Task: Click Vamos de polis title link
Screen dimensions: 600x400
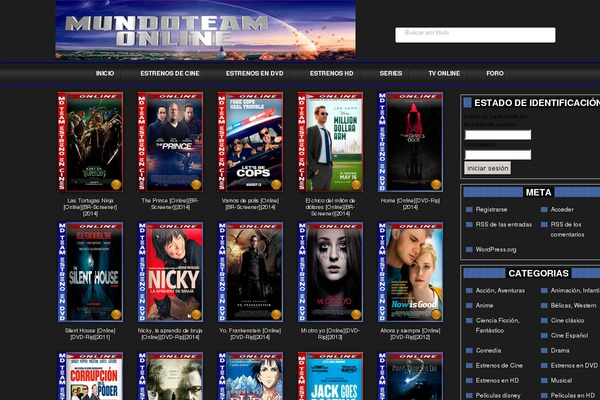Action: pyautogui.click(x=250, y=204)
